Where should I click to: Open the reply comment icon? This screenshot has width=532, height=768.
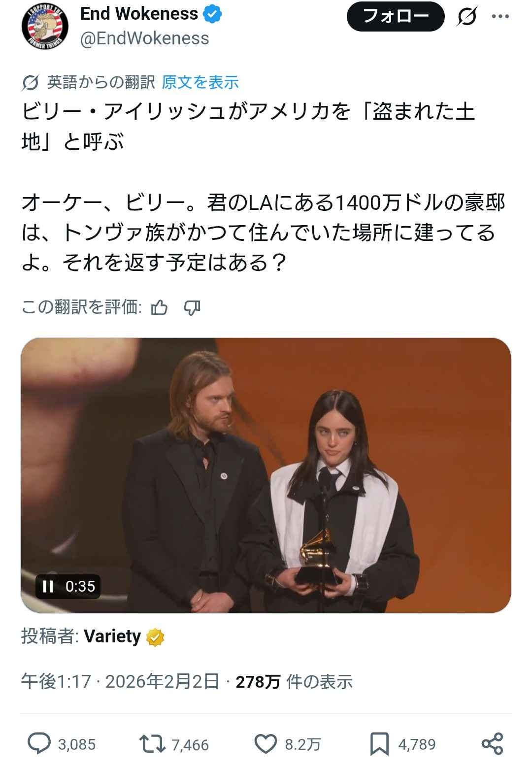[39, 744]
